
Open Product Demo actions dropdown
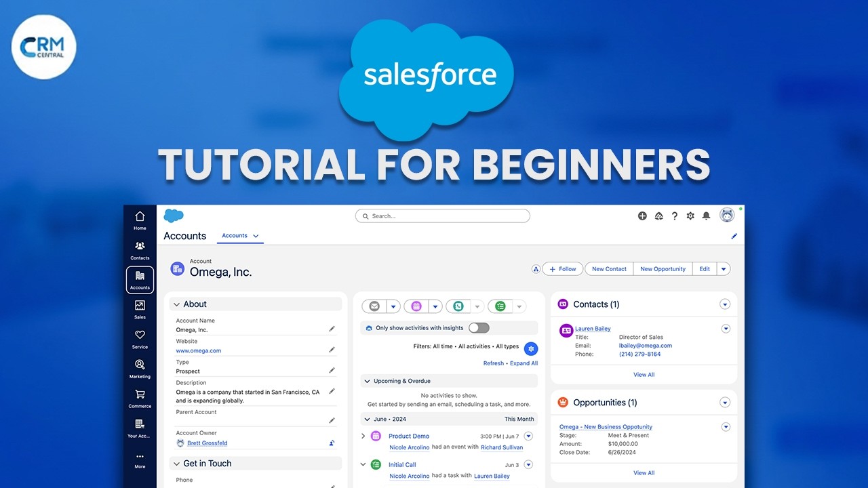point(528,436)
